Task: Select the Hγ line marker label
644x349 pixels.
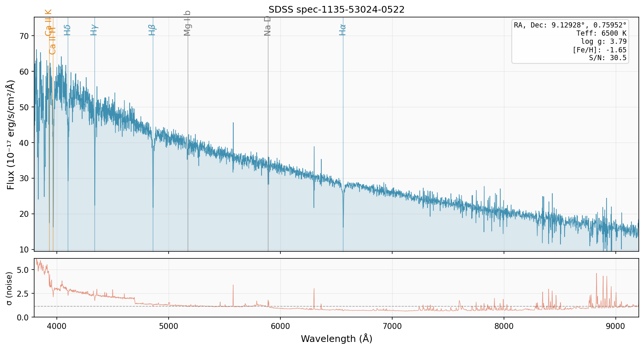Action: pyautogui.click(x=94, y=30)
